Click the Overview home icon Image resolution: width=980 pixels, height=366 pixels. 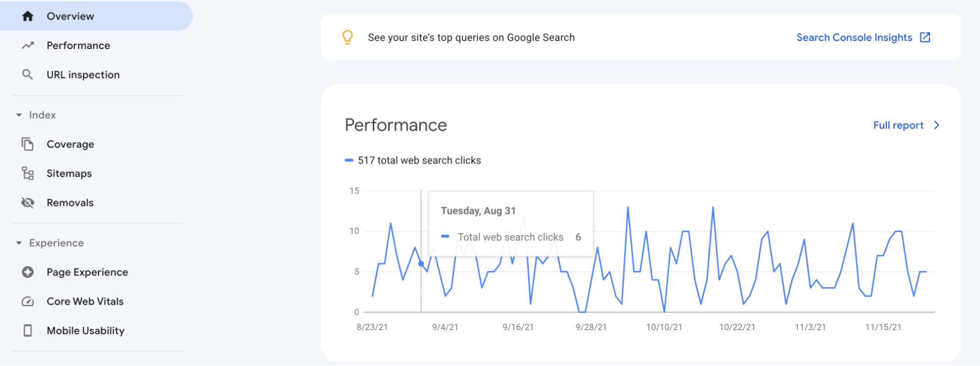pyautogui.click(x=28, y=16)
